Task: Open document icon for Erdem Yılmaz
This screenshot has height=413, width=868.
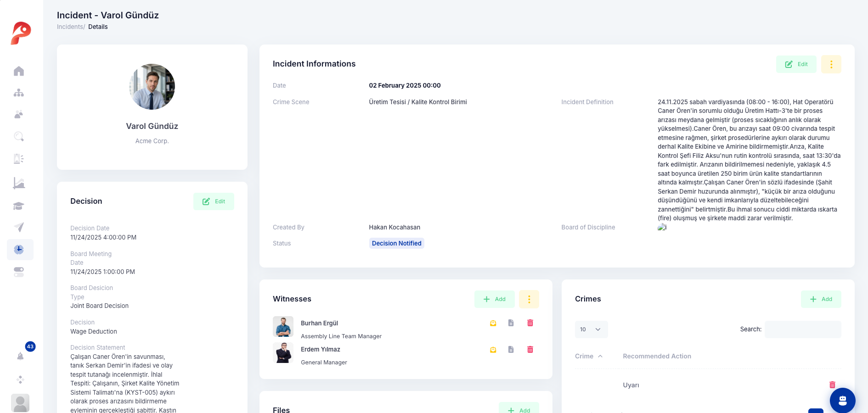Action: point(511,350)
